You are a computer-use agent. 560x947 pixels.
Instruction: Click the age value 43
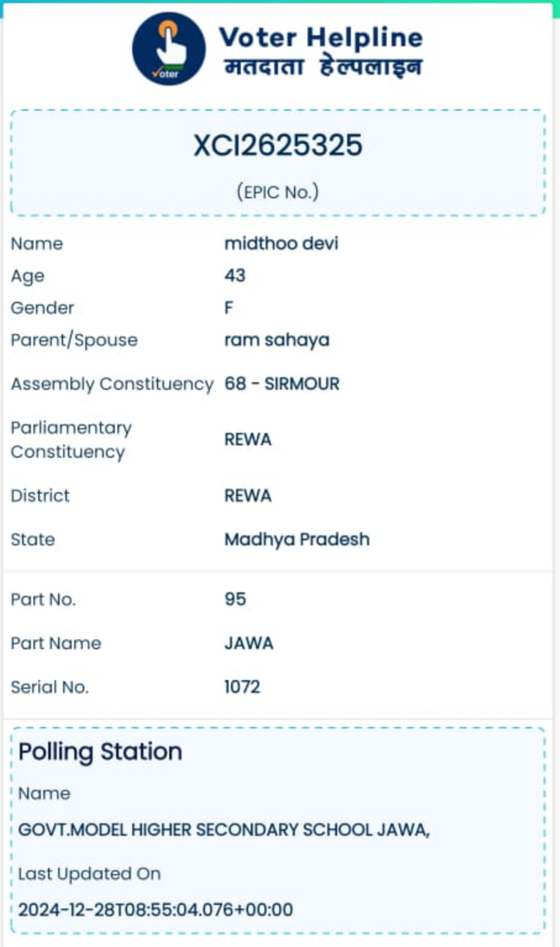coord(235,276)
